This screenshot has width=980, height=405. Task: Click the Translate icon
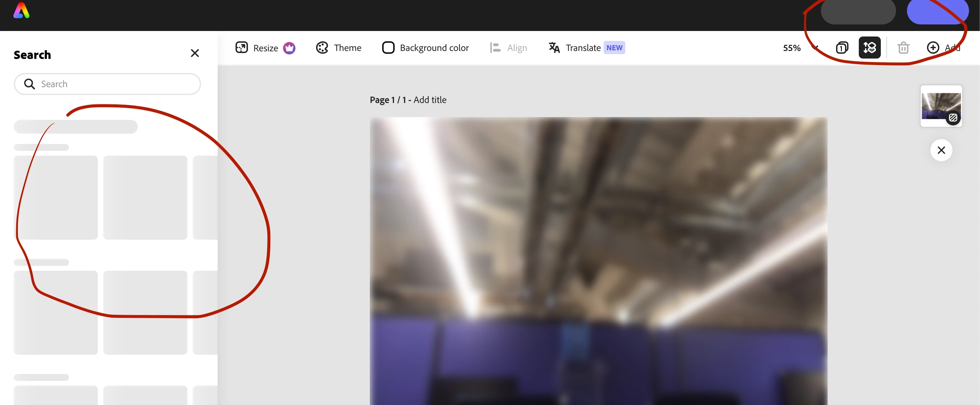pos(554,48)
